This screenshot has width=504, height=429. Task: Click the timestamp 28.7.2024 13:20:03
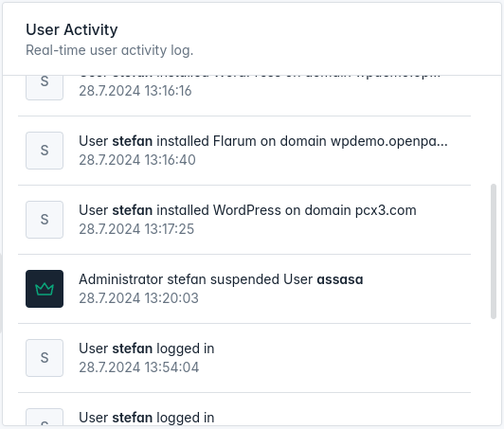pos(138,298)
